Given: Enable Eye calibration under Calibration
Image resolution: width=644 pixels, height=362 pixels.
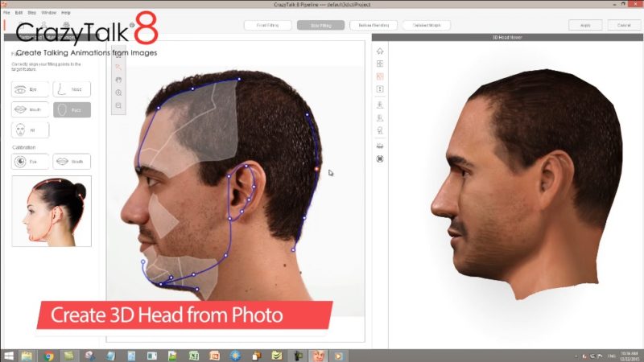Looking at the screenshot, I should pos(30,162).
